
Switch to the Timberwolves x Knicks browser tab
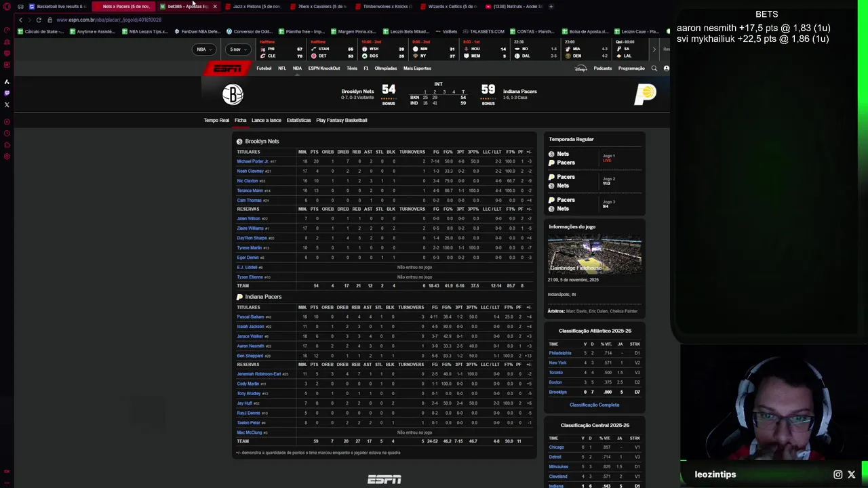(x=386, y=6)
